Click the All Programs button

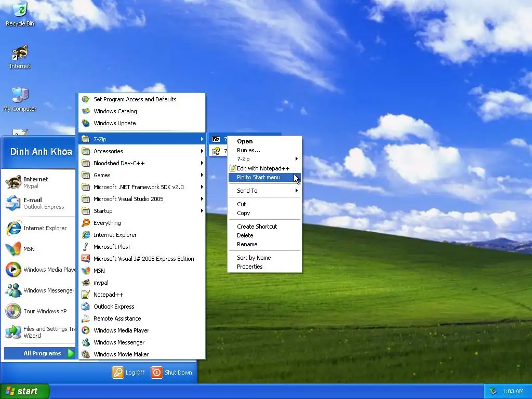(x=39, y=353)
